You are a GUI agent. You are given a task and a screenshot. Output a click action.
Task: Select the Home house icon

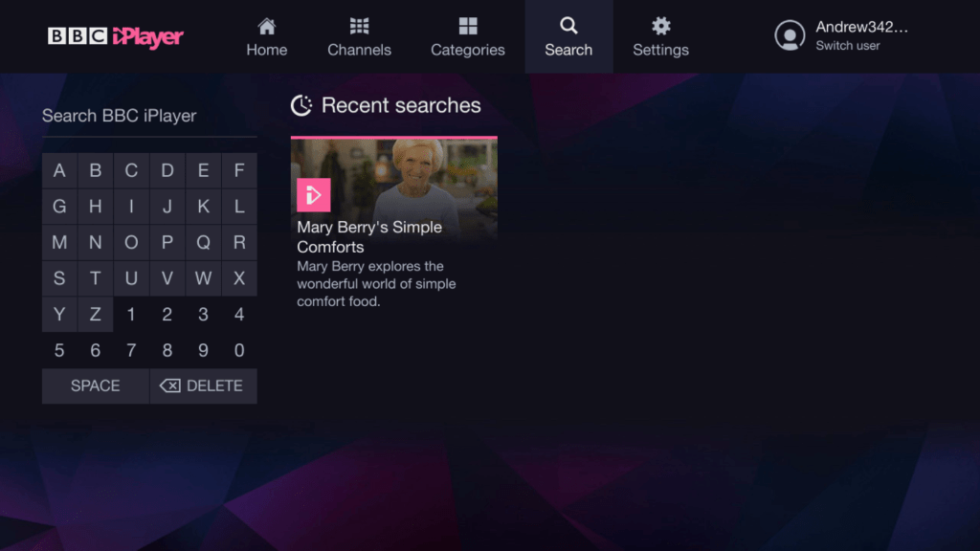267,26
